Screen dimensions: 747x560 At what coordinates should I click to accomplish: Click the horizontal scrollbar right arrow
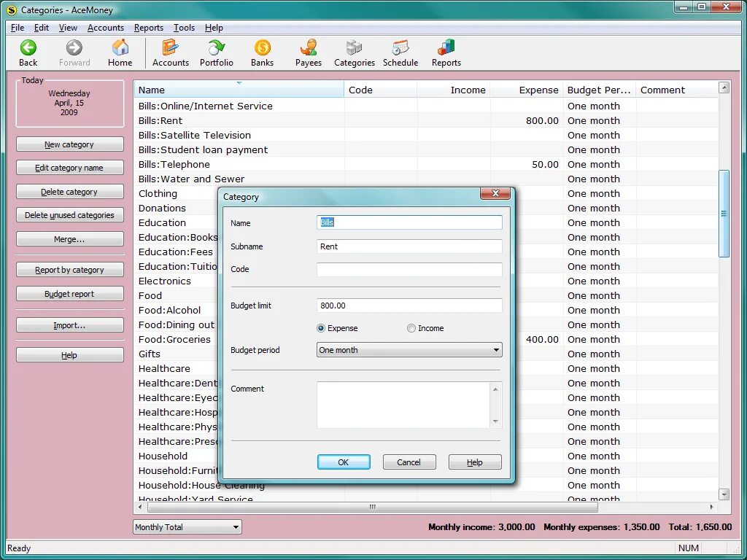(x=712, y=507)
